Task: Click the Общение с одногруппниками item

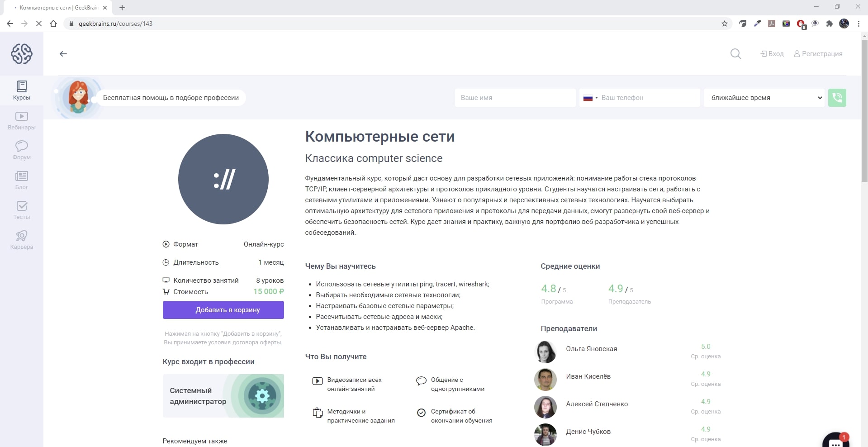Action: tap(451, 384)
